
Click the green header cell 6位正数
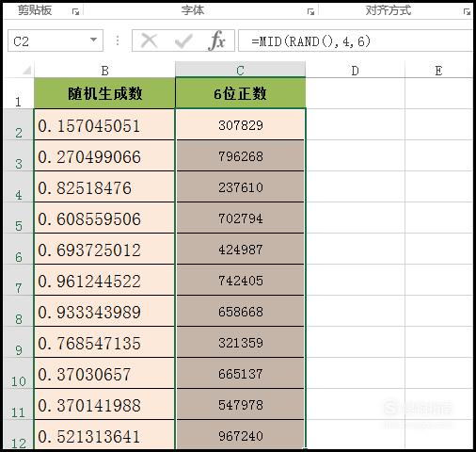241,93
